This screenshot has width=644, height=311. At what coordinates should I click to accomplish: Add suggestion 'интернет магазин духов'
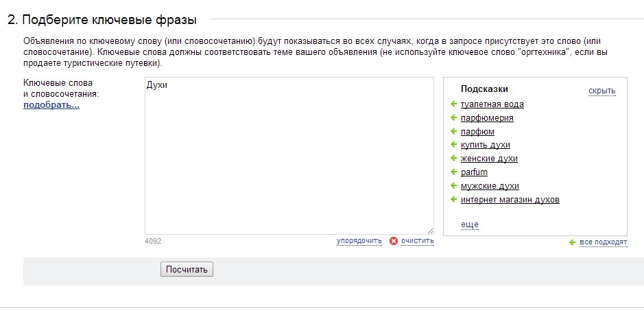point(510,200)
